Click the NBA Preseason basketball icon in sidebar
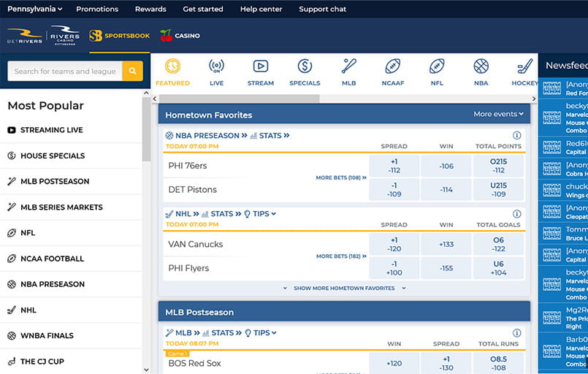 12,284
